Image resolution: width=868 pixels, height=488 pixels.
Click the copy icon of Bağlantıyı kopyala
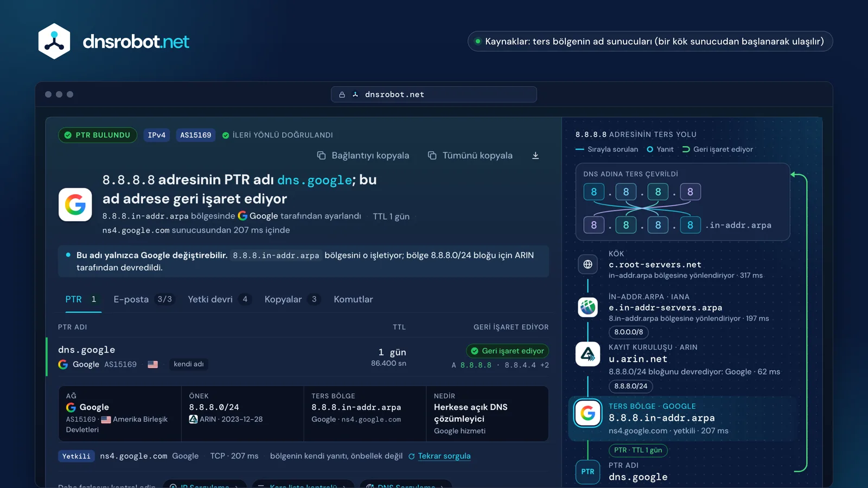pos(321,156)
